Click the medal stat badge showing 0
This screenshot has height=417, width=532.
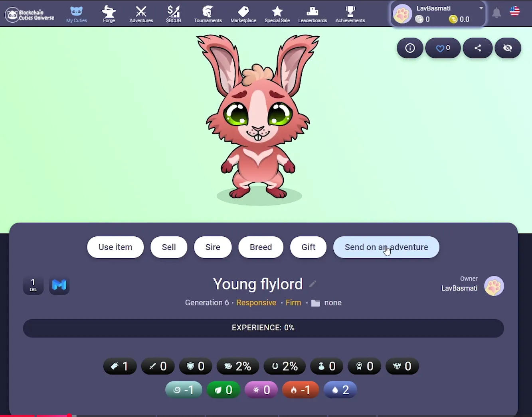(364, 366)
